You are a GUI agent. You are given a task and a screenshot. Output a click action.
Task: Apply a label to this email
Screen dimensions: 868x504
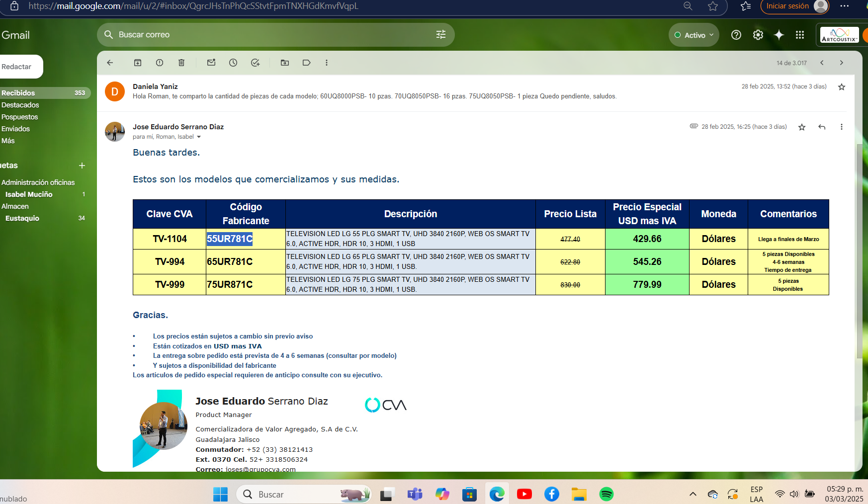coord(307,63)
